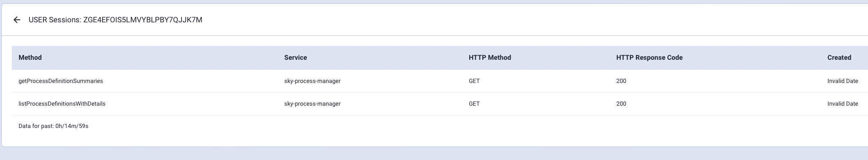Click HTTP Response Code column header
The image size is (868, 160).
[649, 58]
